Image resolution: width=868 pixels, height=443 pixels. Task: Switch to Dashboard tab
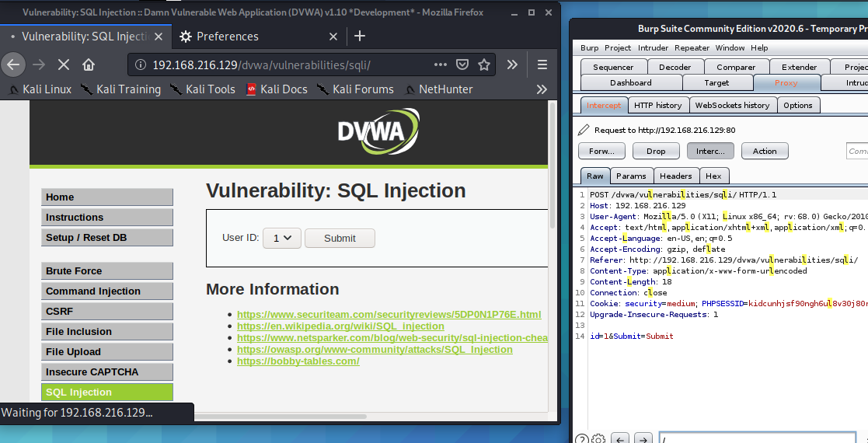[x=631, y=82]
